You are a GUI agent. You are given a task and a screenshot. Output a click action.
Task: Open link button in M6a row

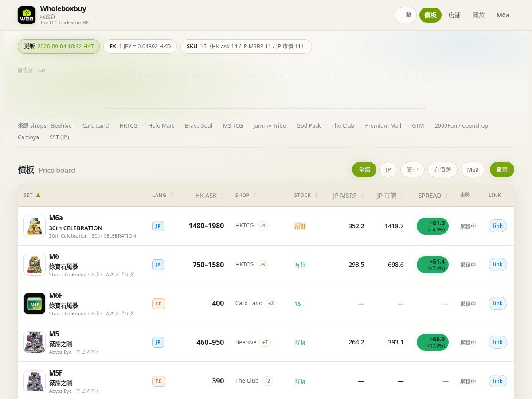tap(498, 226)
